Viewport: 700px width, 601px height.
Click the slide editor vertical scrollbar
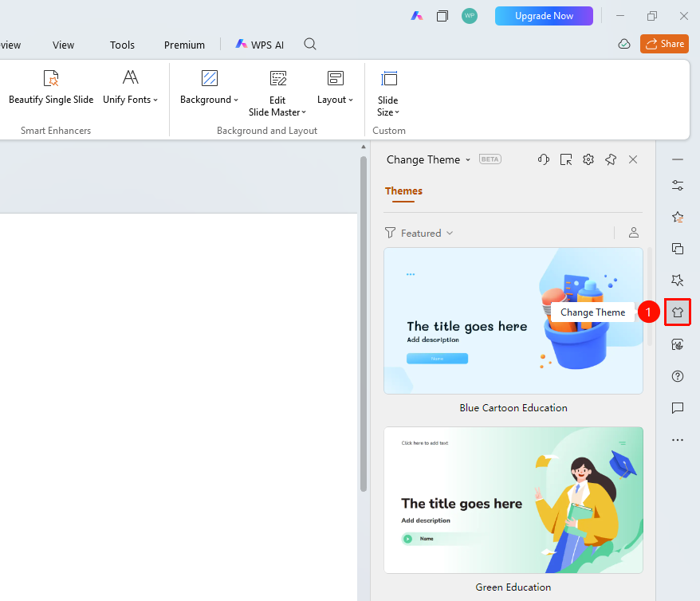pos(364,324)
